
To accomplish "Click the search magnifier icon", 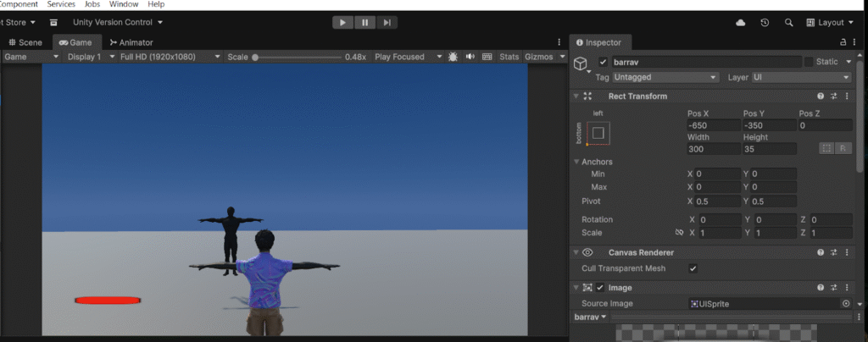I will 789,22.
